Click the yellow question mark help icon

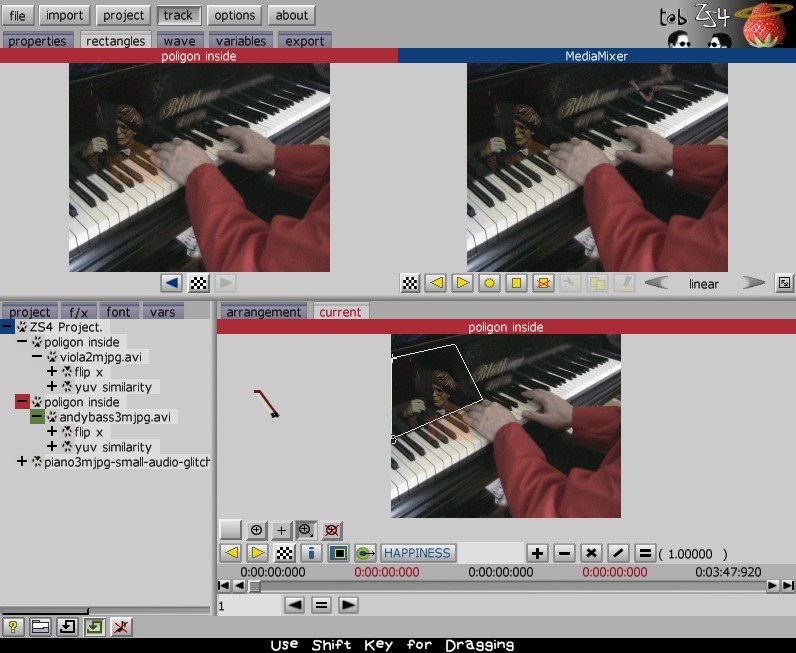(x=14, y=627)
